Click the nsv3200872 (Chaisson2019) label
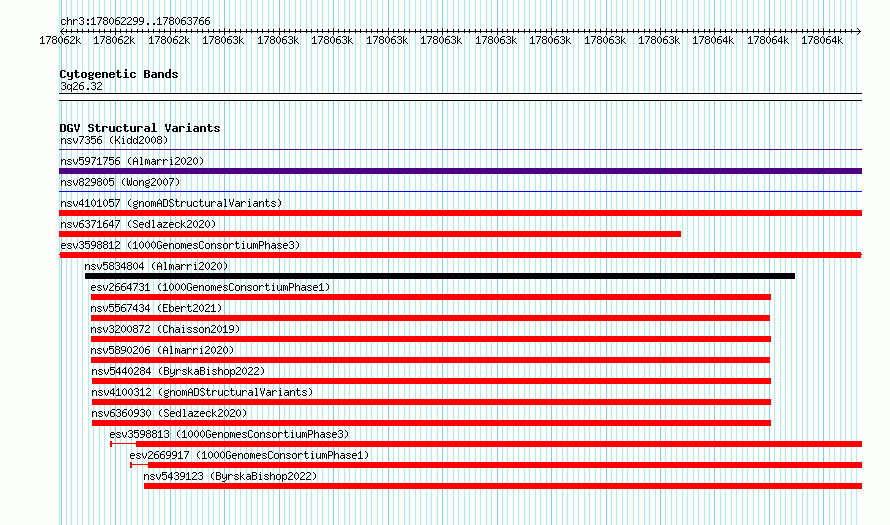This screenshot has height=525, width=890. tap(165, 329)
